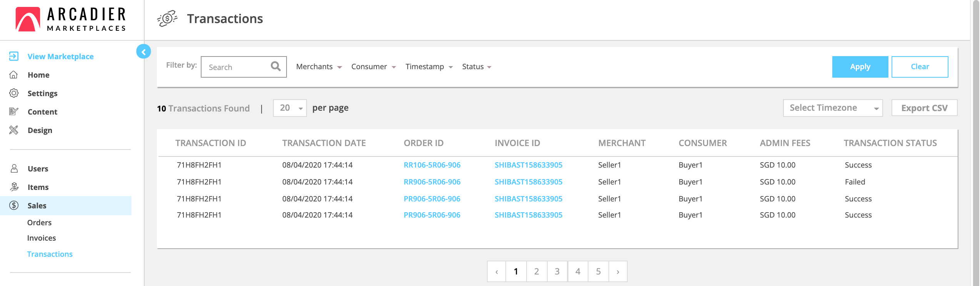Screen dimensions: 980x286
Task: Click the Export CSV button
Action: (x=924, y=108)
